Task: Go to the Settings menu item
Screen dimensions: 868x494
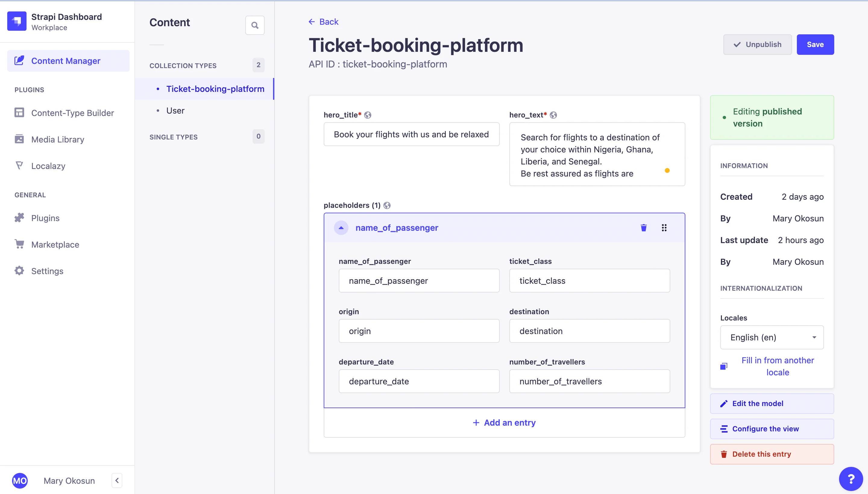Action: pyautogui.click(x=47, y=271)
